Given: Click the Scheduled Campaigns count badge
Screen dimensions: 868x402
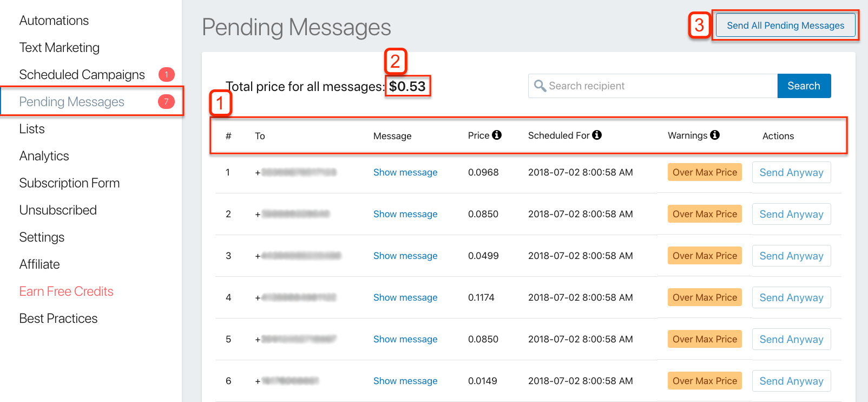Looking at the screenshot, I should 166,74.
